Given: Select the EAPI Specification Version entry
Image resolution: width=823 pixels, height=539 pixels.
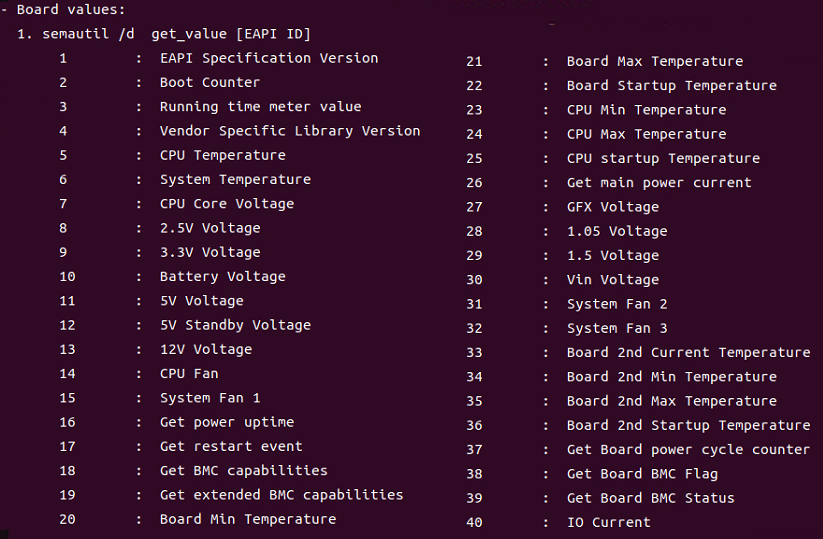Looking at the screenshot, I should click(268, 58).
